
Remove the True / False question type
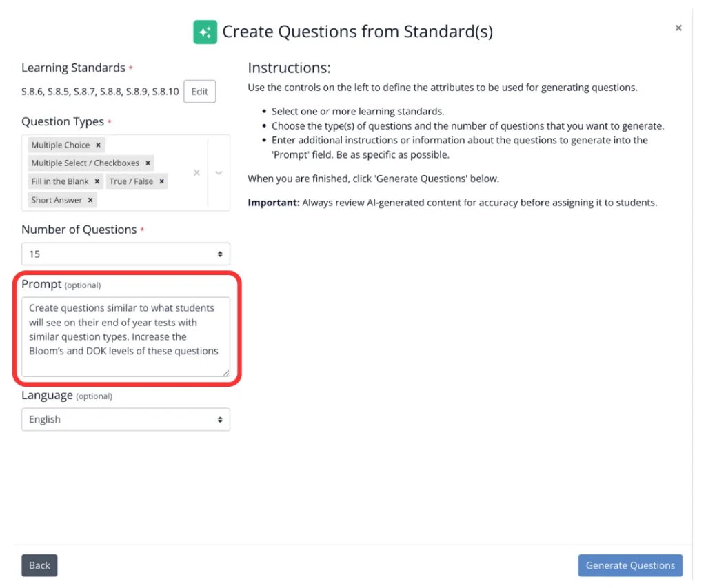coord(161,181)
